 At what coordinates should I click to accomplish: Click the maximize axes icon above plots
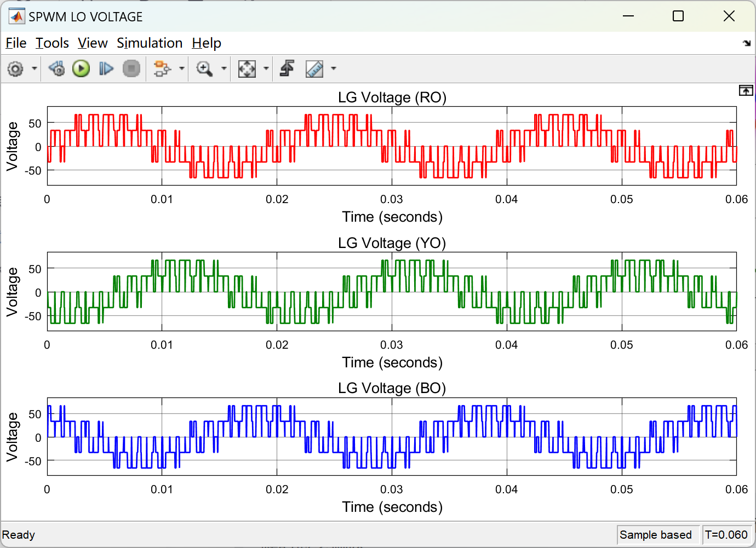[x=746, y=90]
